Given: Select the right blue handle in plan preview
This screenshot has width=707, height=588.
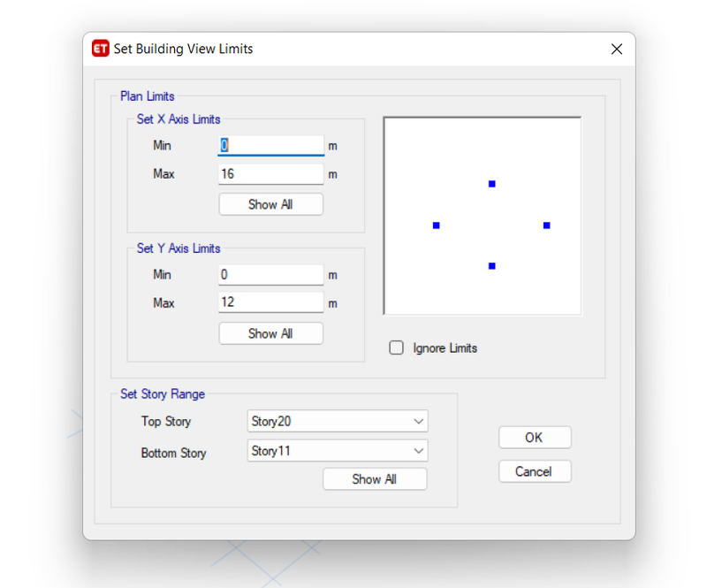Looking at the screenshot, I should 546,225.
